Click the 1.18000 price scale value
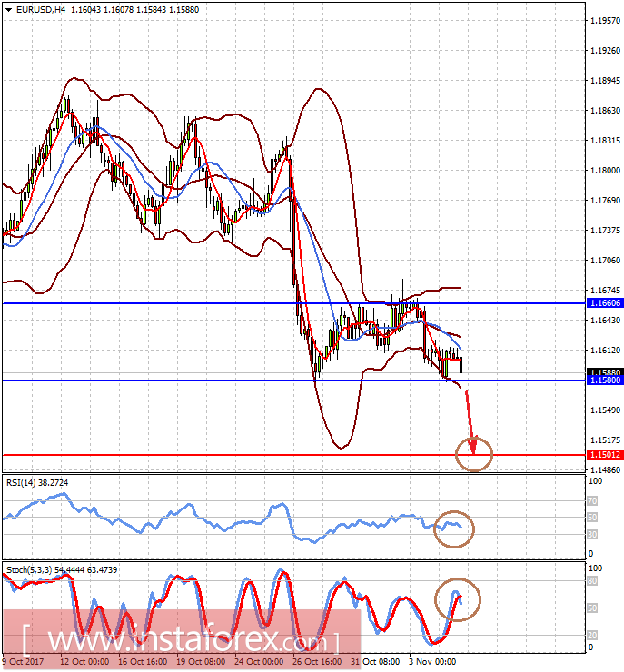This screenshot has width=624, height=672. 605,170
